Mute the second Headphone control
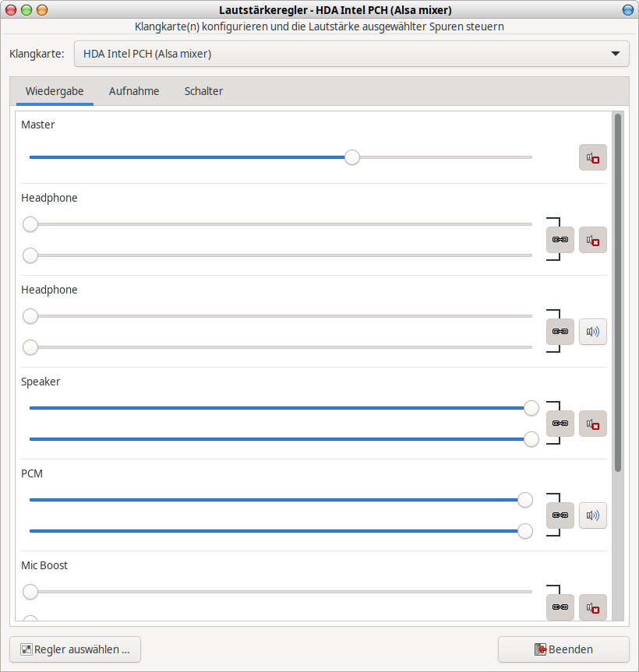Screen dimensions: 639x672 click(593, 332)
